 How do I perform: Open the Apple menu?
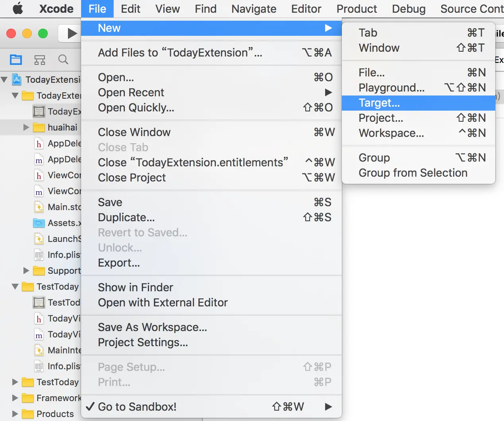17,8
